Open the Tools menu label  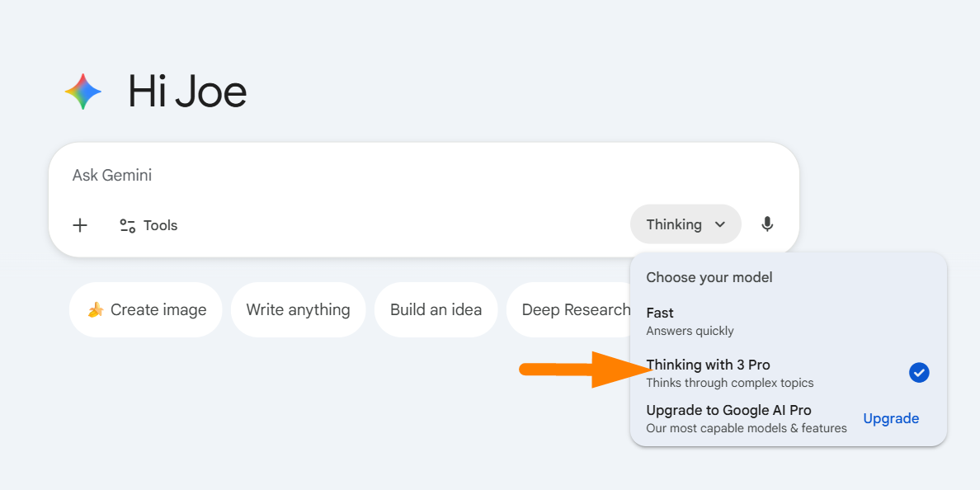pyautogui.click(x=160, y=225)
